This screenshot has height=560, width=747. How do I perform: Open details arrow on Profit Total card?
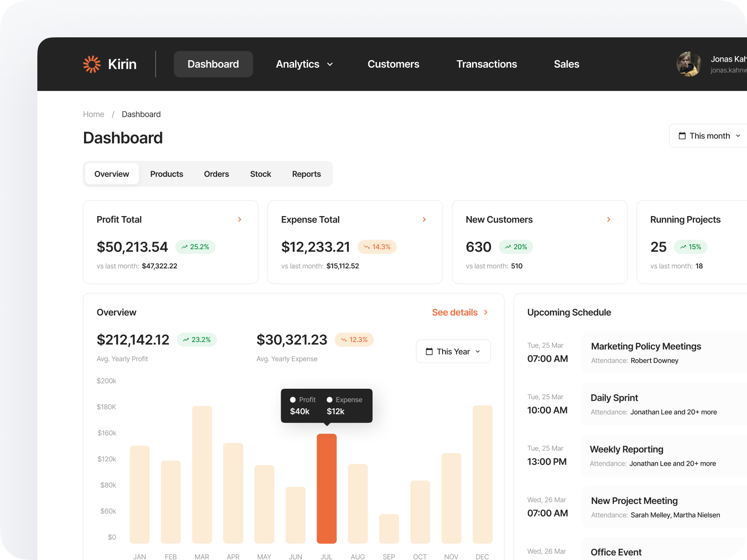pos(240,219)
